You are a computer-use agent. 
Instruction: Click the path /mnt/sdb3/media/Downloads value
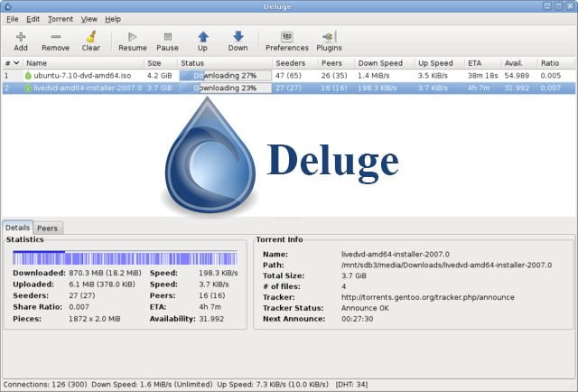[446, 266]
